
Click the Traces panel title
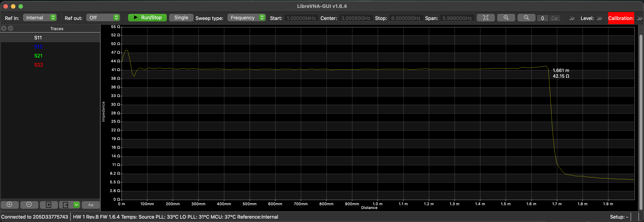click(57, 28)
